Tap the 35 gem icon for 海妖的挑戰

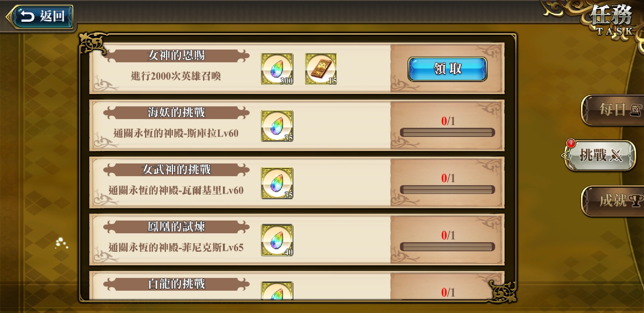click(277, 126)
